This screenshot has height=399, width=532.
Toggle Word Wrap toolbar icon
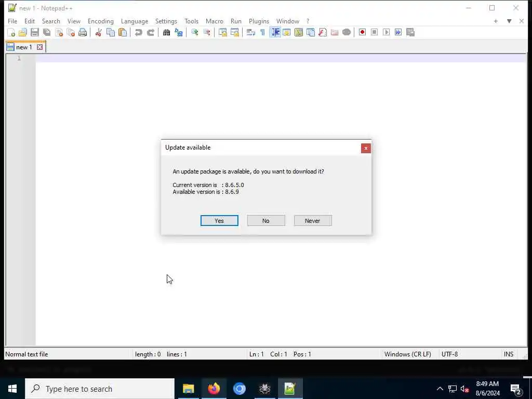(251, 32)
